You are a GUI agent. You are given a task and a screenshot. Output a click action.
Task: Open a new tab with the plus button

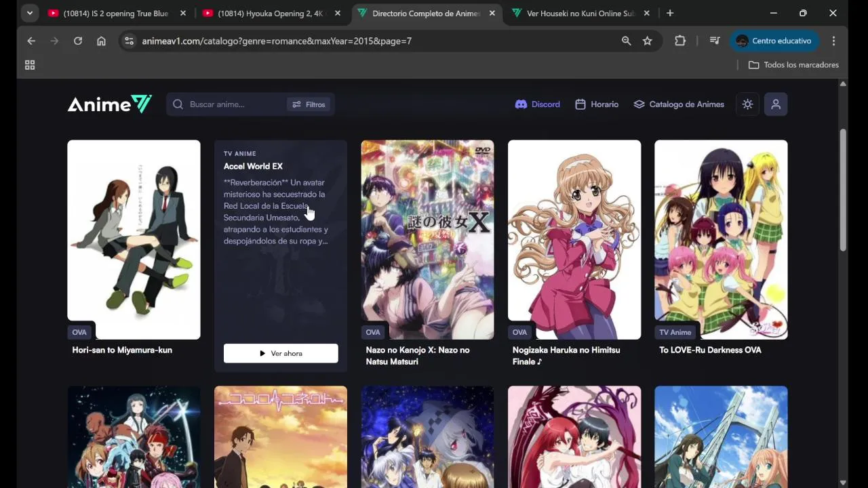[670, 13]
